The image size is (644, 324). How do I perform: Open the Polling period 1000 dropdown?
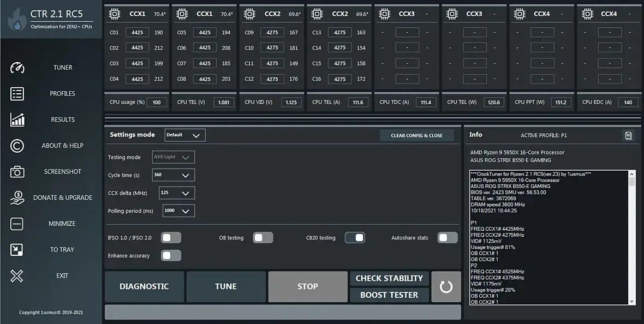(178, 211)
